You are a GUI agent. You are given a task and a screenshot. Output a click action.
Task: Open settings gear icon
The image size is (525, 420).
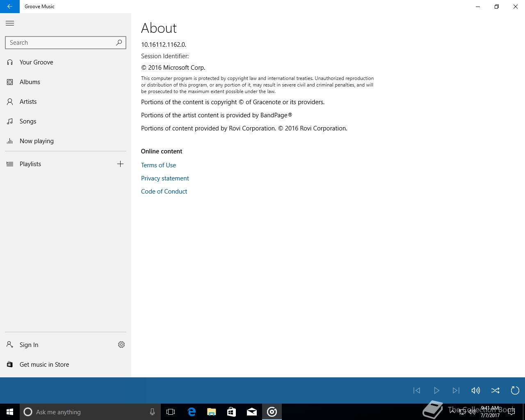coord(121,345)
